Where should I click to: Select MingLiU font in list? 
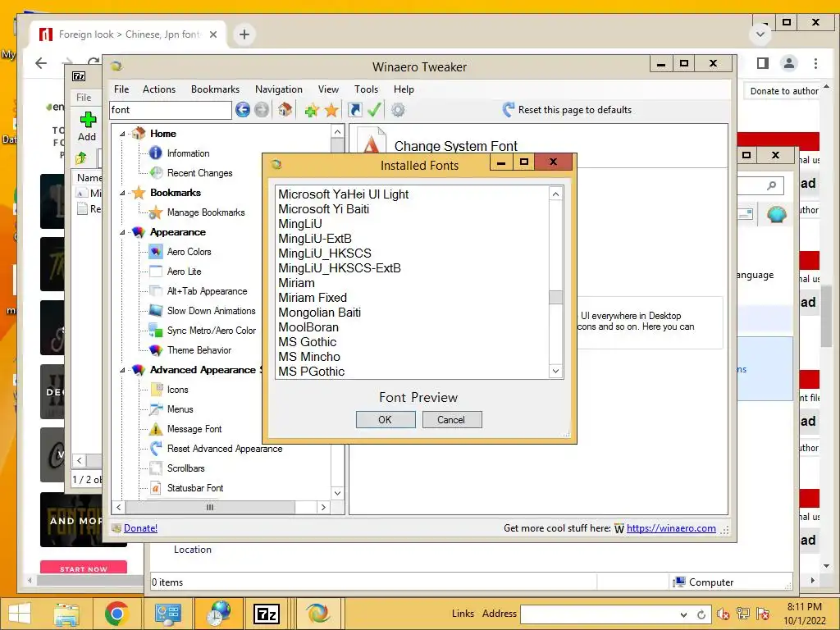[x=300, y=224]
